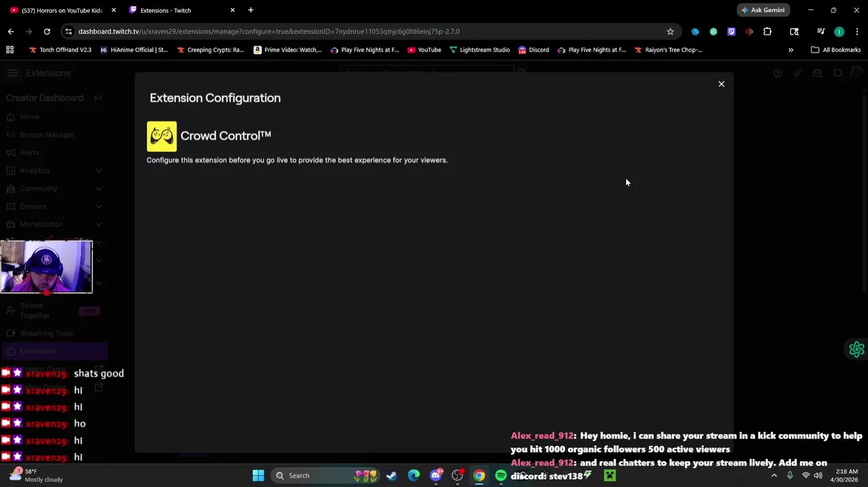Open the purple Twitch-style extension icon
The width and height of the screenshot is (868, 487).
pyautogui.click(x=731, y=31)
